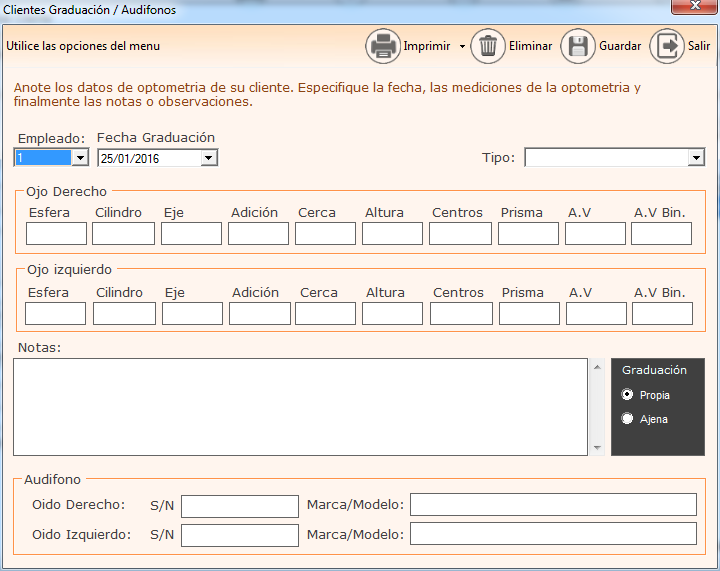Click the 'Graduación' panel heading

(654, 370)
